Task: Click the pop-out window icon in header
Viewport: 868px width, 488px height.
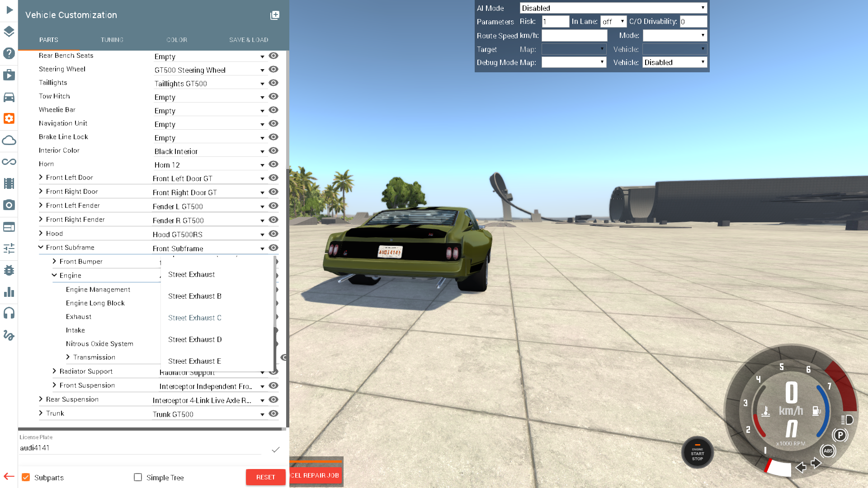Action: tap(274, 15)
